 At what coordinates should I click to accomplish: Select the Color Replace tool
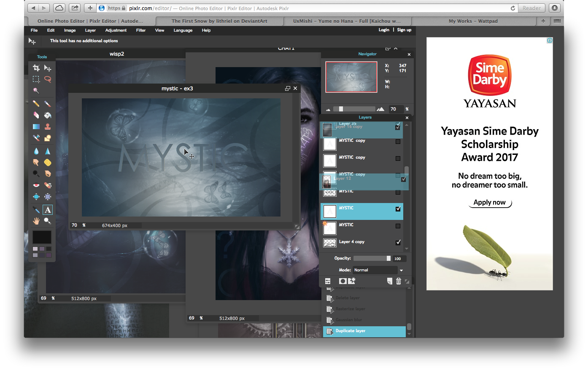pyautogui.click(x=36, y=138)
